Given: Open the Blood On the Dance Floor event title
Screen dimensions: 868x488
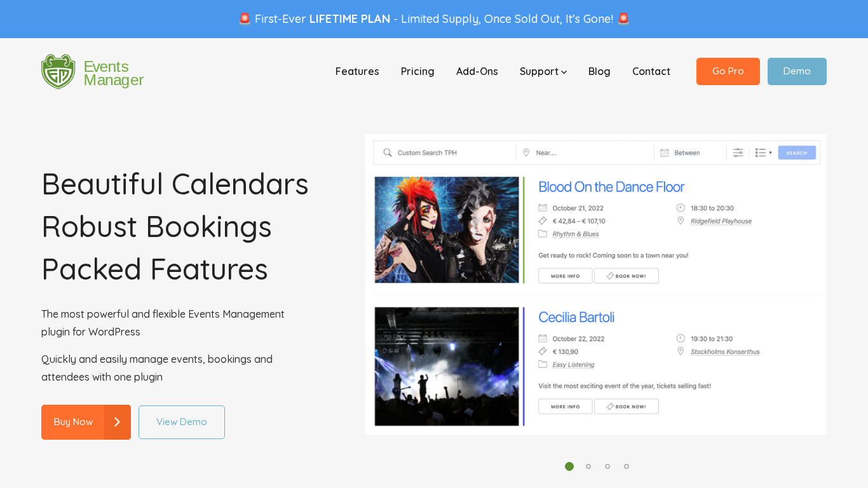Looking at the screenshot, I should (611, 187).
